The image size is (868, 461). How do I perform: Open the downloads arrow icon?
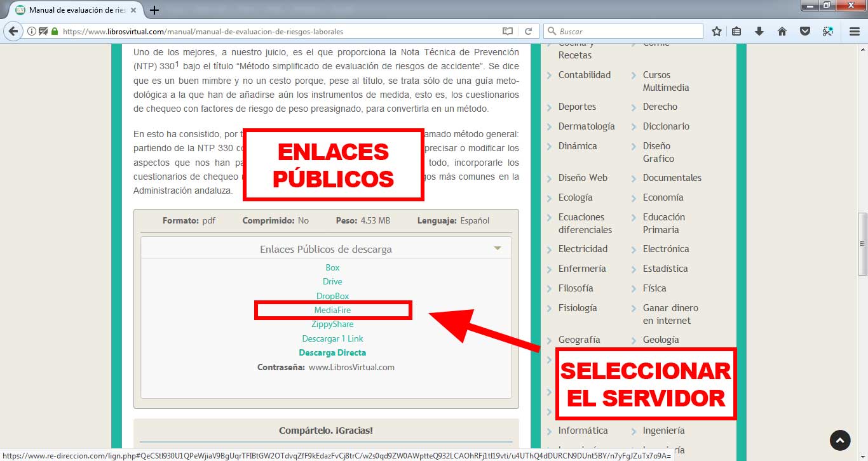point(759,31)
